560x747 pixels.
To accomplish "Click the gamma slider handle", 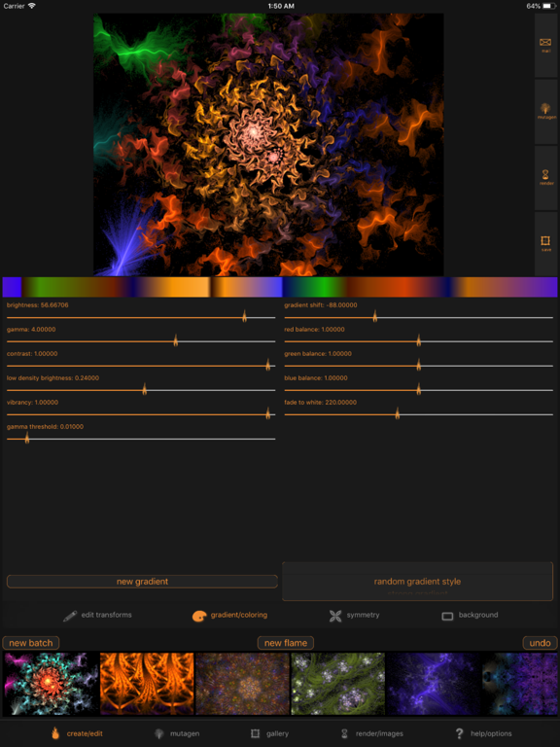I will [x=175, y=340].
